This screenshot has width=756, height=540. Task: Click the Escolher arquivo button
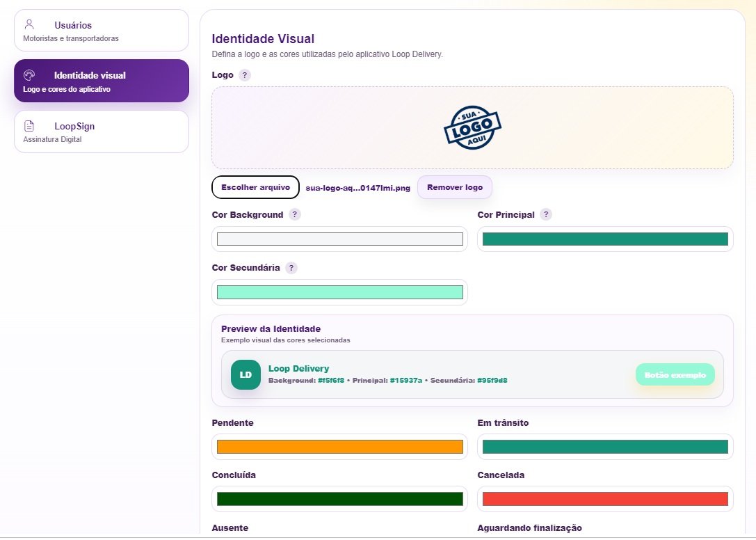point(255,187)
